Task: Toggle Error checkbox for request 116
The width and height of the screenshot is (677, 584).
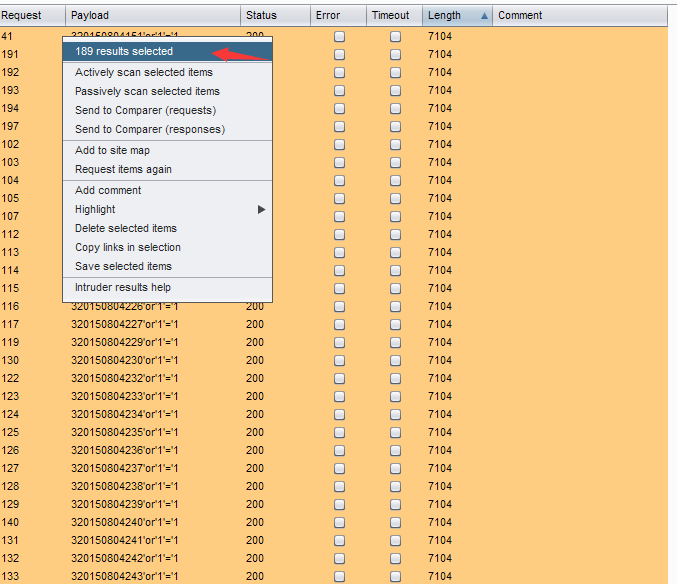Action: click(x=339, y=306)
